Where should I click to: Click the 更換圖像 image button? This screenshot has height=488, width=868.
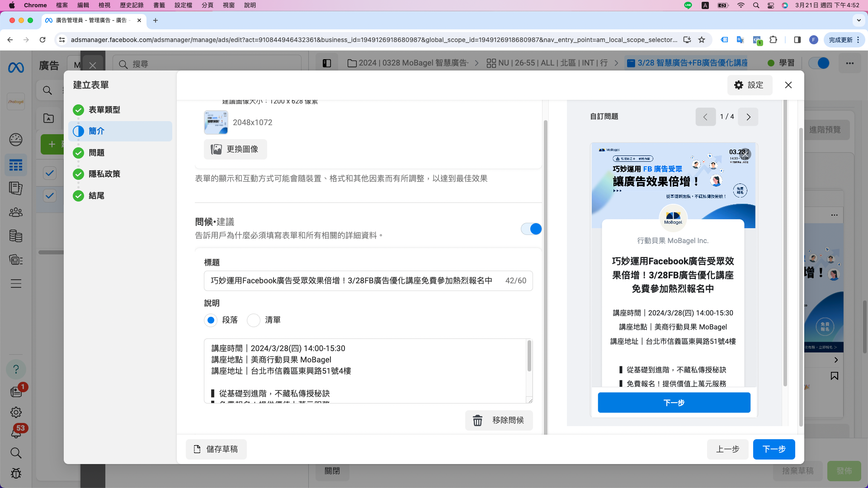click(x=235, y=149)
